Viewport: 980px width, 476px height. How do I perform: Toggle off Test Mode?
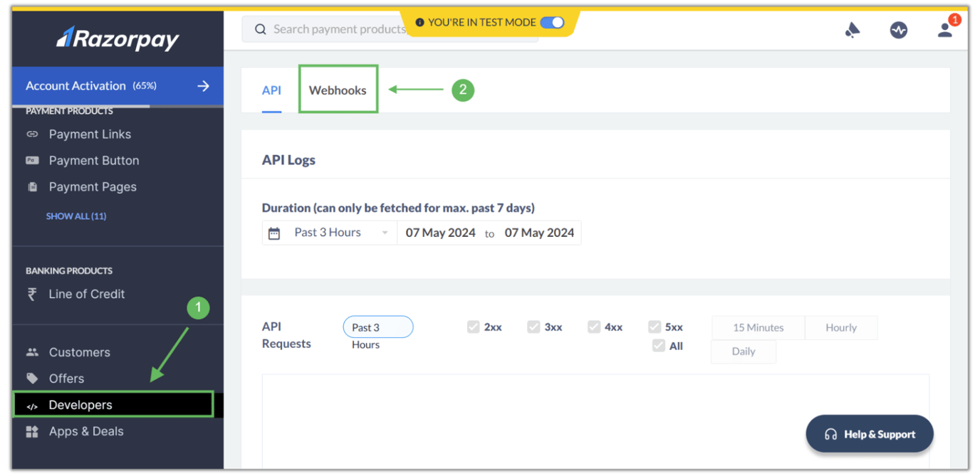tap(554, 22)
